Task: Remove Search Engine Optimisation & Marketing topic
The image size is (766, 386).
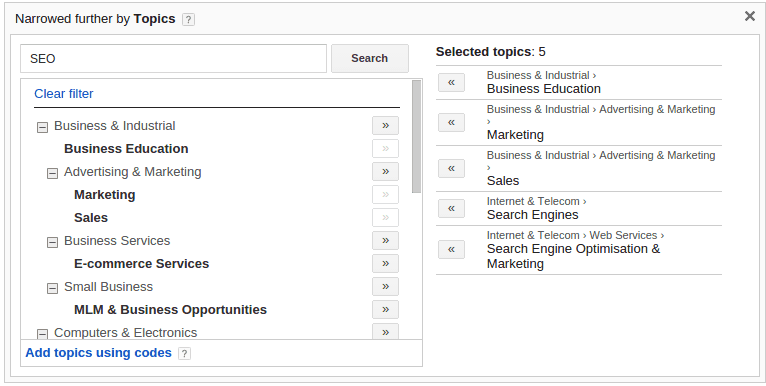Action: tap(451, 249)
